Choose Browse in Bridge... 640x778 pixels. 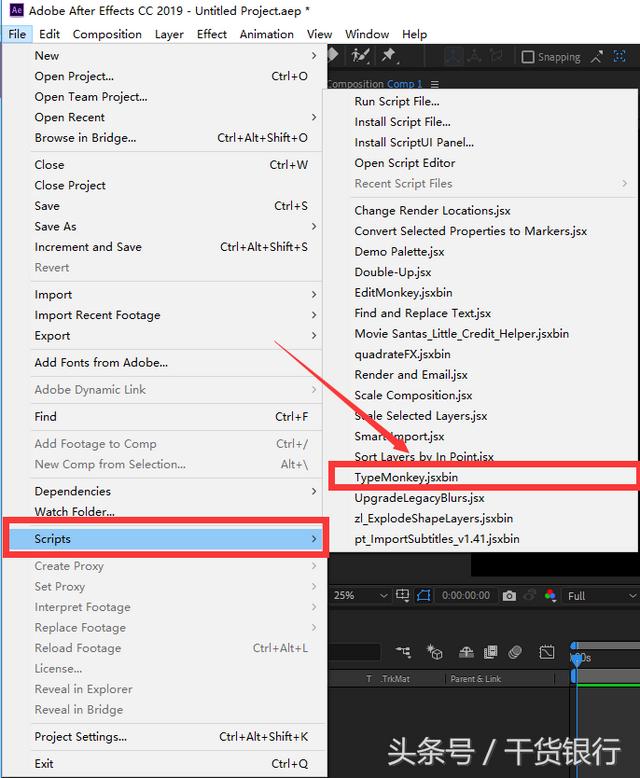coord(164,137)
